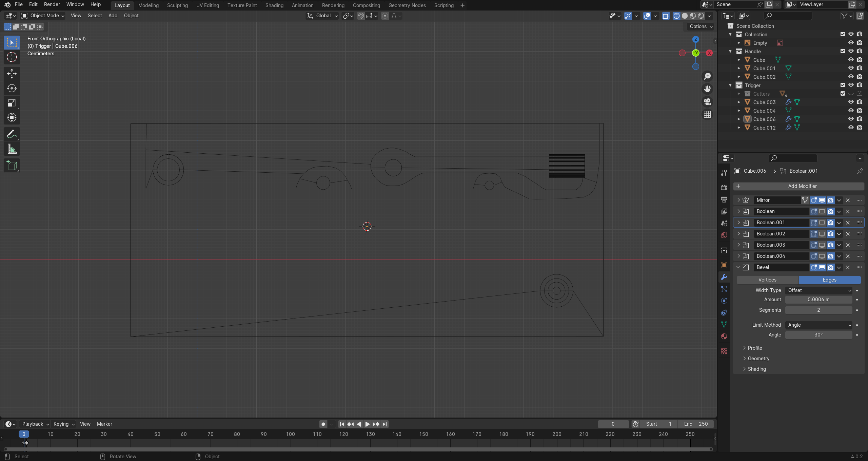The width and height of the screenshot is (868, 461).
Task: Open the Global transform orientation dropdown
Action: pos(322,16)
